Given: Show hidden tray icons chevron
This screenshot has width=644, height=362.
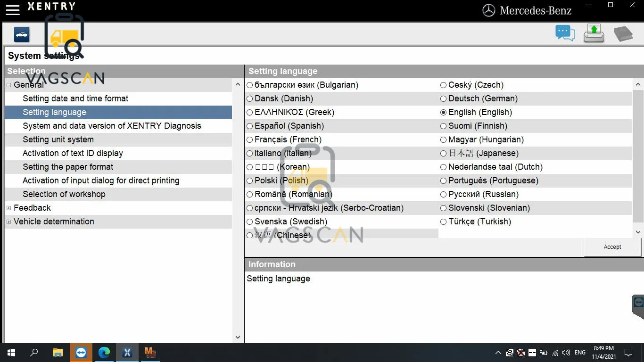Looking at the screenshot, I should [x=498, y=353].
